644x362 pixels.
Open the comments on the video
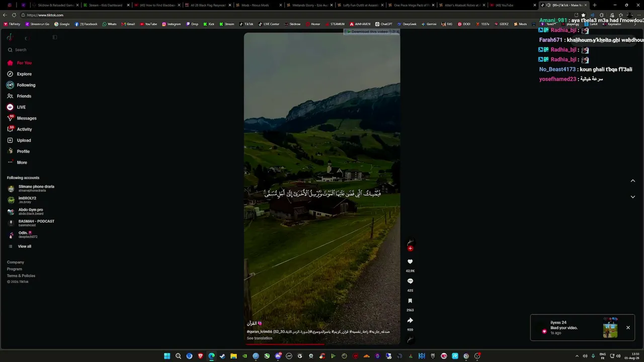tap(410, 281)
